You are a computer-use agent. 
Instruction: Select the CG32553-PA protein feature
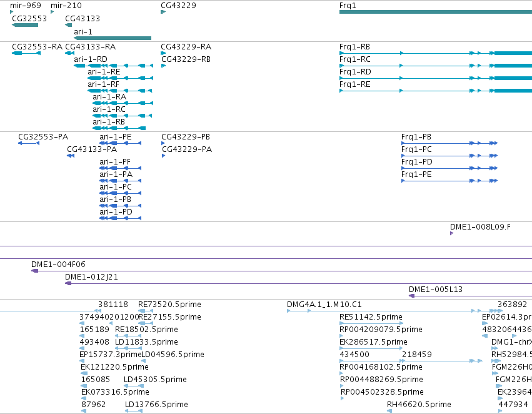tap(29, 143)
